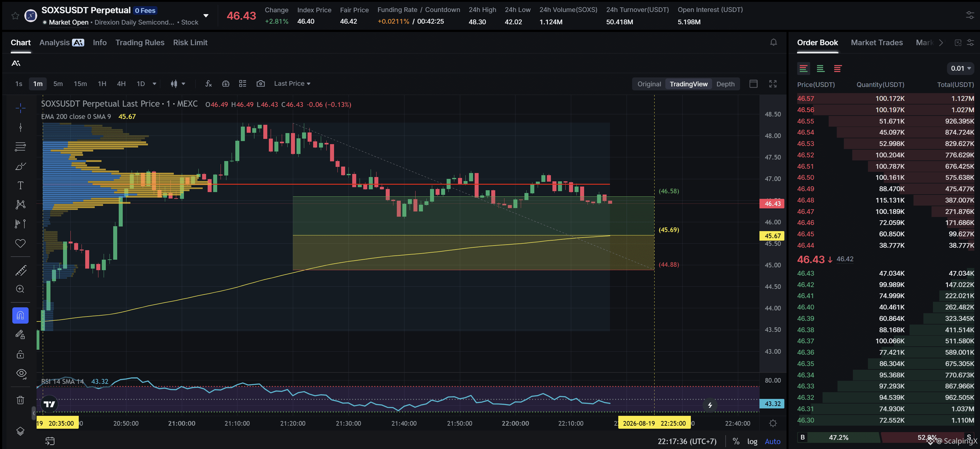Screen dimensions: 980x449
Task: Switch to Market Trades tab
Action: (x=877, y=43)
